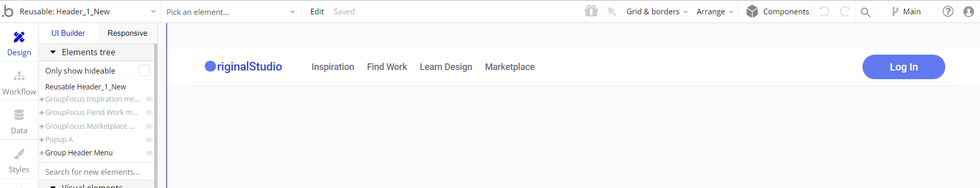Click the Search for new elements field
Screen dimensions: 980x188
click(96, 172)
